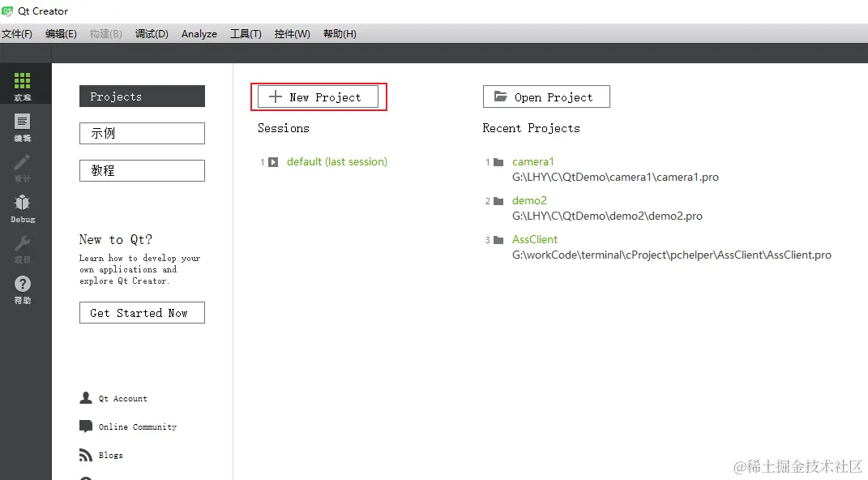
Task: Open the 文件(F) menu
Action: click(16, 34)
